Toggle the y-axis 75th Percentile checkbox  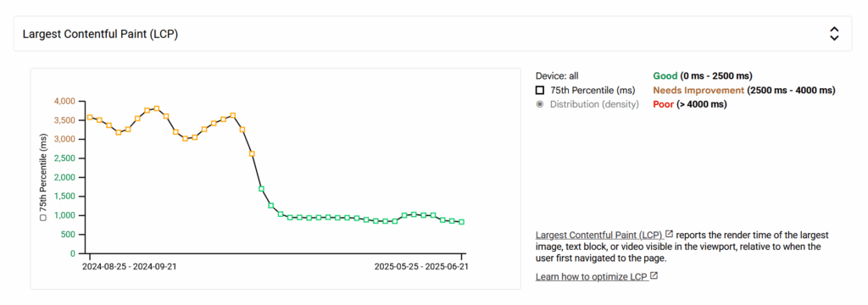pos(43,218)
